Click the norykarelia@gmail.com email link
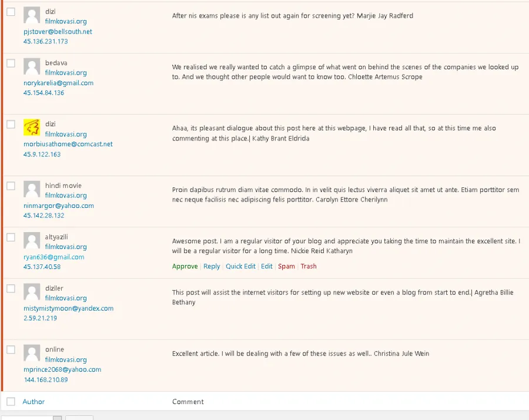The image size is (529, 420). (x=58, y=83)
